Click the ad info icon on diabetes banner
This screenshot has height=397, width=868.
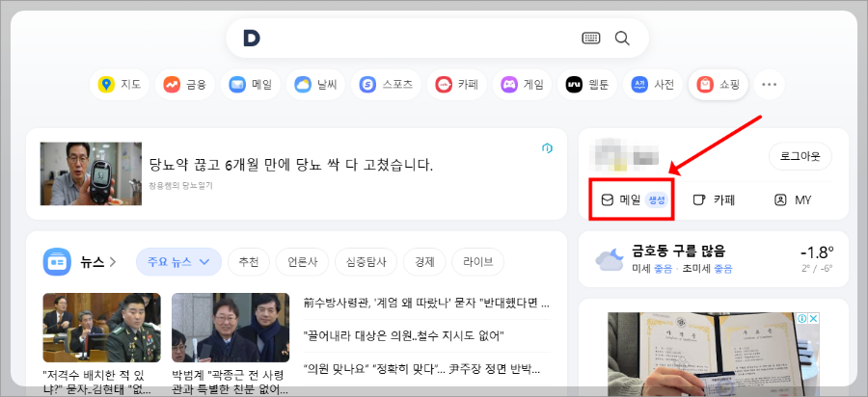tap(547, 147)
